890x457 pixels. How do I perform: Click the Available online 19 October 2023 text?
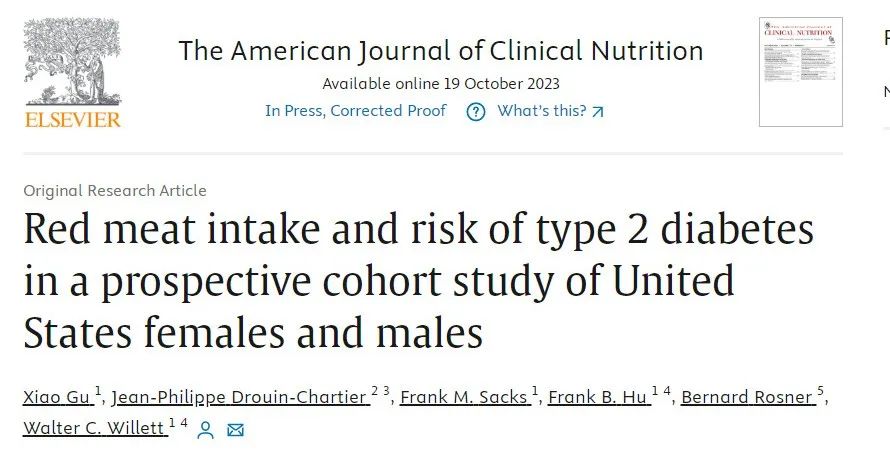[x=441, y=84]
